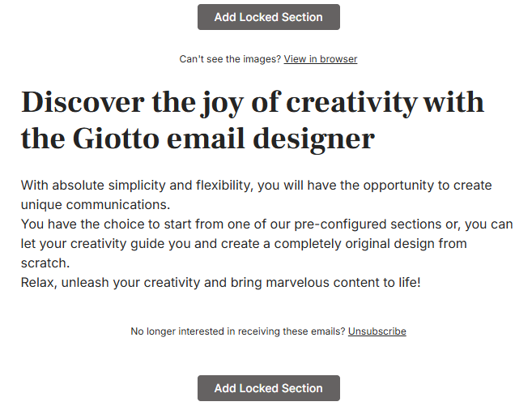Click the top Add Locked Section button

[268, 17]
